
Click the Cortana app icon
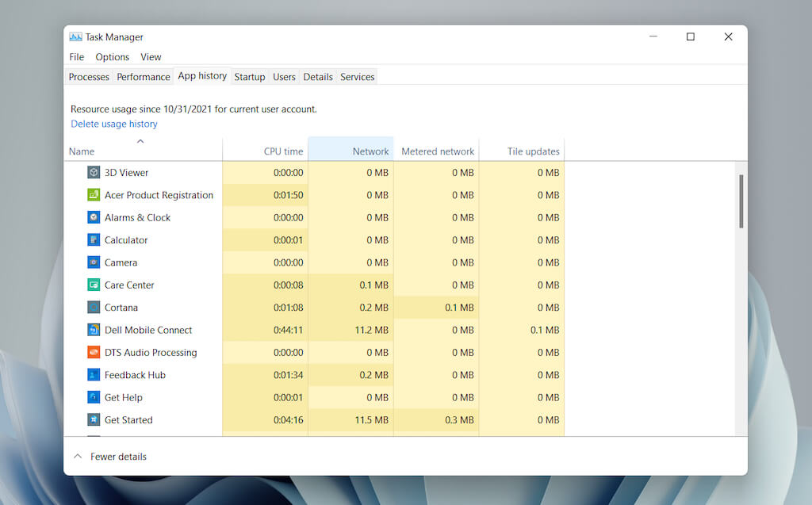pyautogui.click(x=94, y=308)
